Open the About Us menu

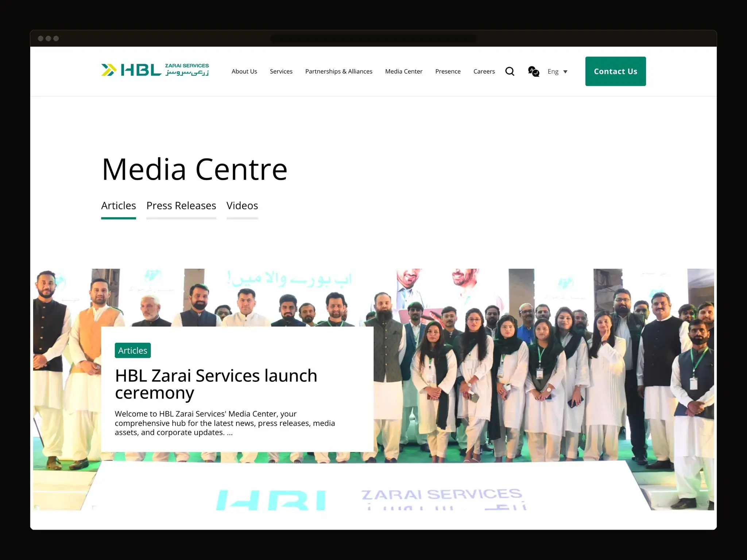(x=244, y=71)
